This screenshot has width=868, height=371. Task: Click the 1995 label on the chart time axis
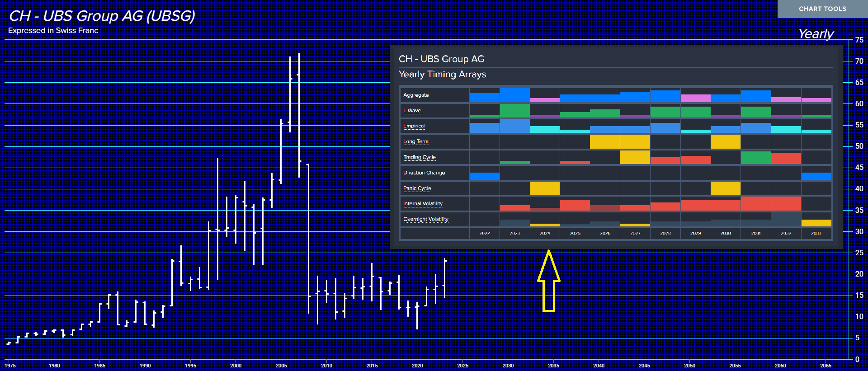(x=191, y=366)
